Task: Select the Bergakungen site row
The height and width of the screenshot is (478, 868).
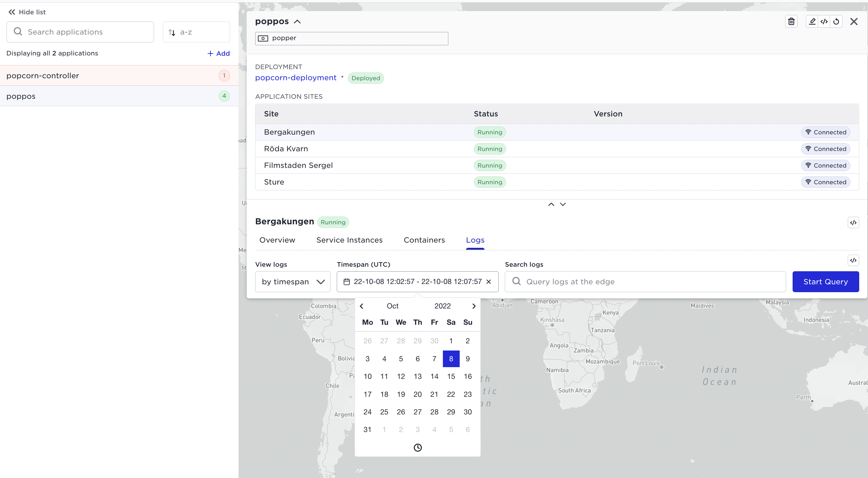Action: click(557, 132)
